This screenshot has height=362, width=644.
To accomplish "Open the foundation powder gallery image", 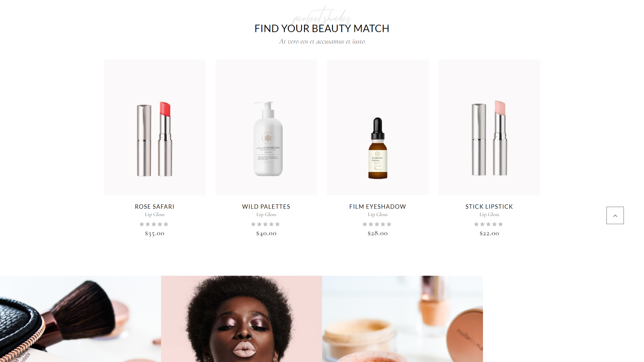I will coord(402,319).
